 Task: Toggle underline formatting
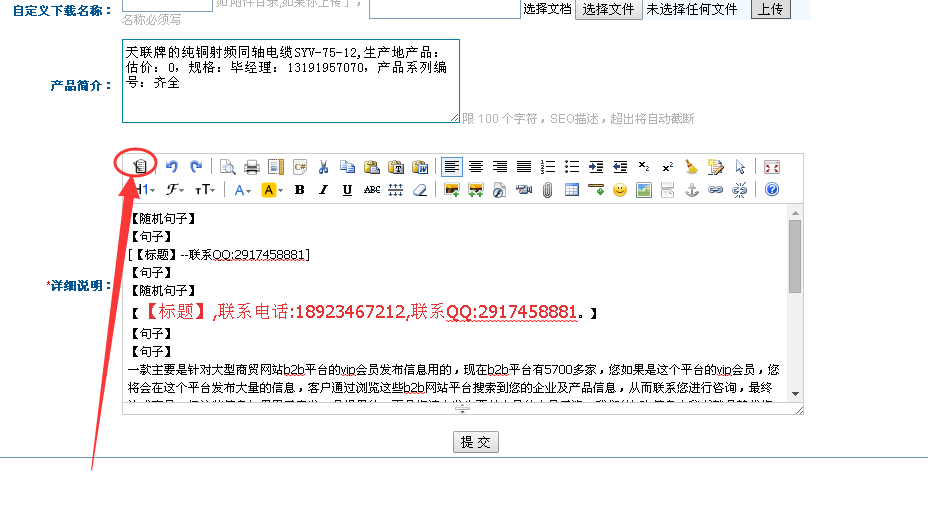347,190
